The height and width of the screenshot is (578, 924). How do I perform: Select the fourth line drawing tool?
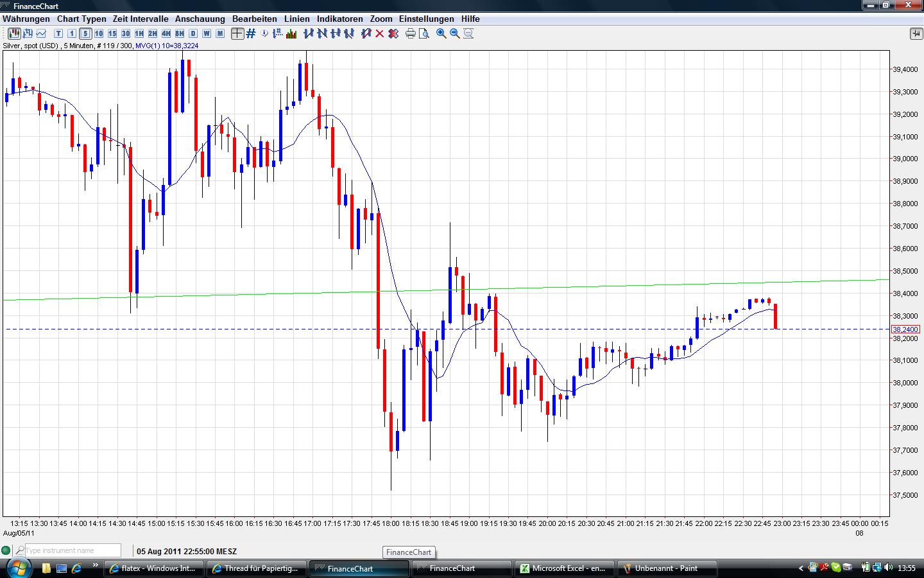(x=349, y=33)
